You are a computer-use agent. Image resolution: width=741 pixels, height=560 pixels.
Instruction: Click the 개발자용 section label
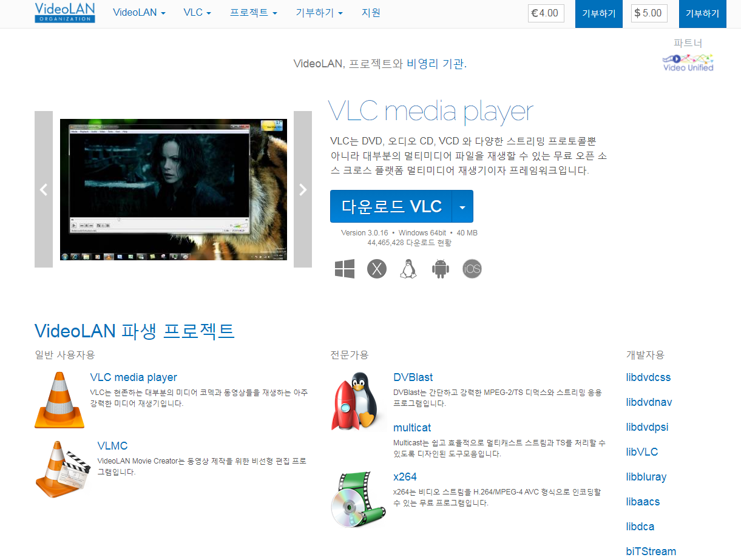tap(645, 355)
